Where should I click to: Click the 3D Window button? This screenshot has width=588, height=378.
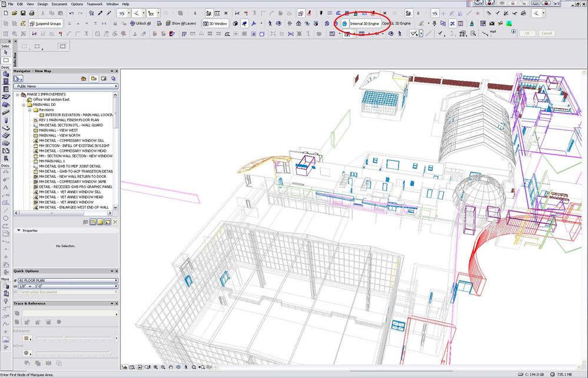(215, 24)
